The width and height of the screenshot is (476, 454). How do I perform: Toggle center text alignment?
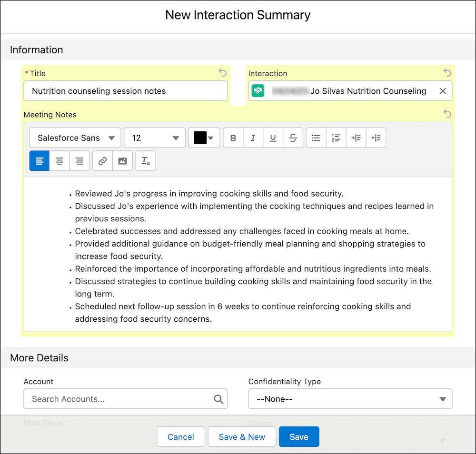click(59, 160)
